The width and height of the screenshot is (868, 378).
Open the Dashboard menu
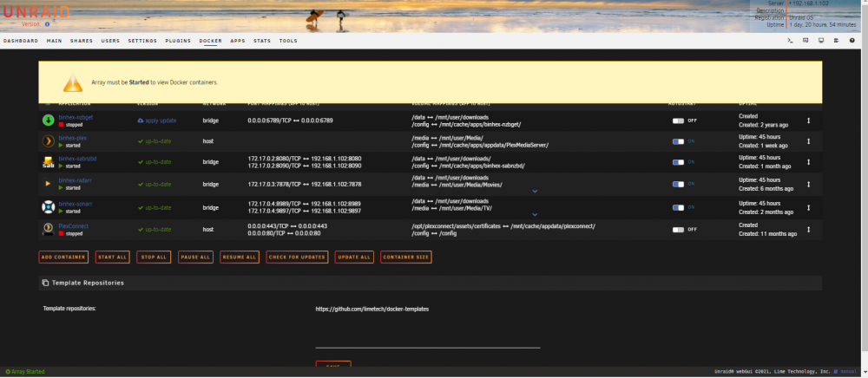click(21, 41)
